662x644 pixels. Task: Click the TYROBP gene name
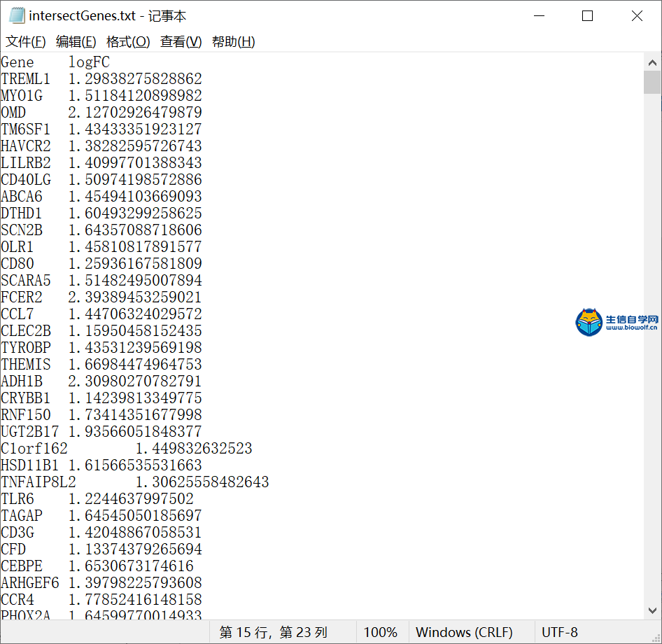[x=26, y=347]
